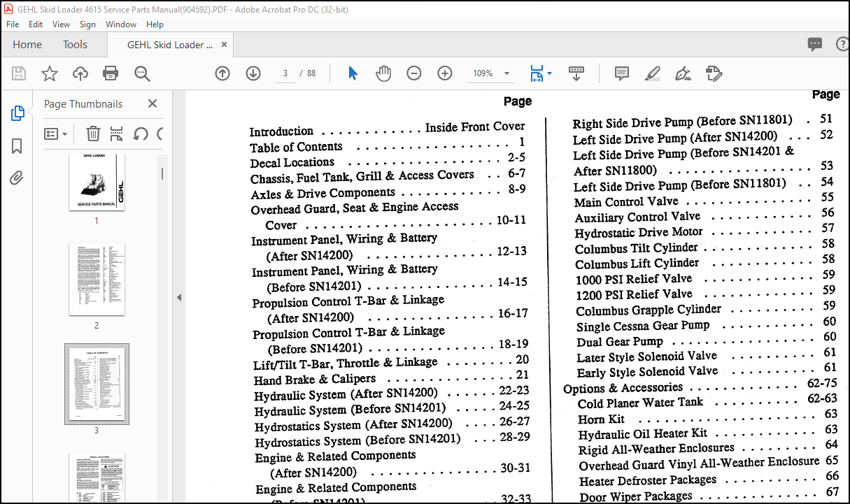This screenshot has height=504, width=850.
Task: Open the Attachments paperclip panel
Action: point(17,178)
